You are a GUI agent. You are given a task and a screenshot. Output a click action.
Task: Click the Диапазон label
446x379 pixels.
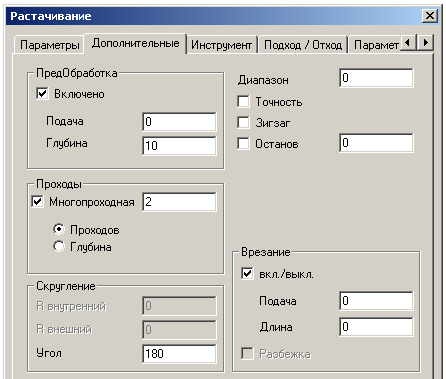(263, 80)
